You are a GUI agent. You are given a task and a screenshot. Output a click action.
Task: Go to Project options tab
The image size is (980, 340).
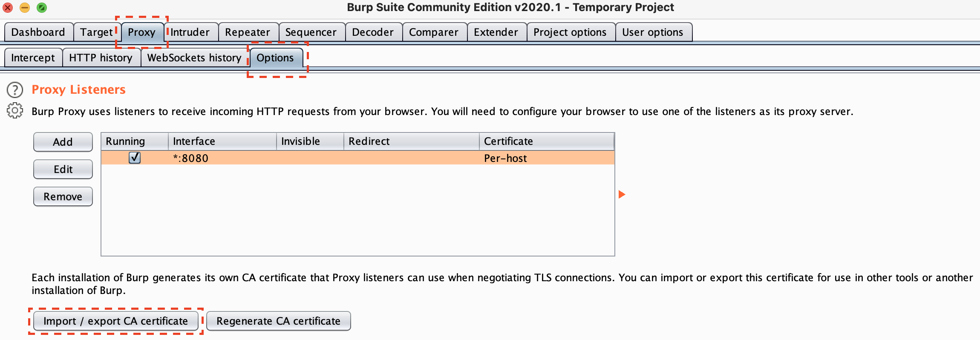click(x=571, y=32)
